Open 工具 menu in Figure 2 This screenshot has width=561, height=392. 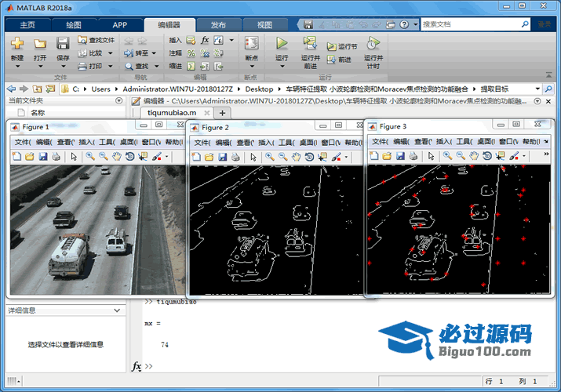click(x=286, y=143)
